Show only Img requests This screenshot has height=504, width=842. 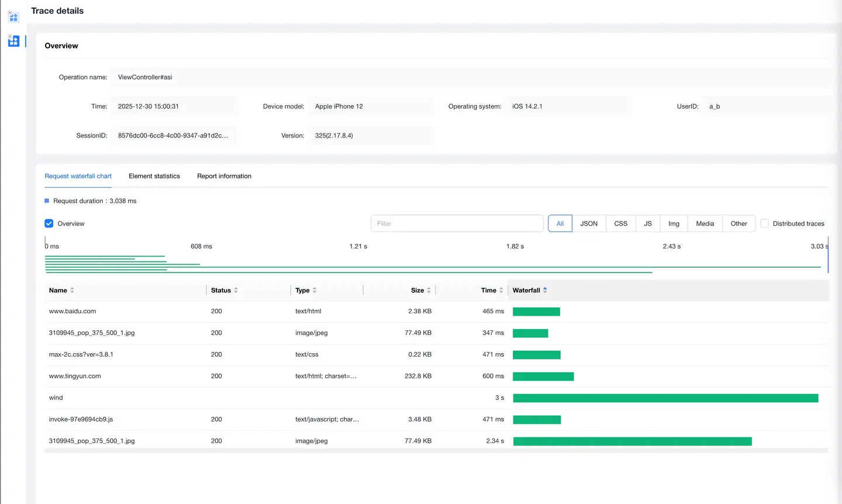tap(674, 223)
